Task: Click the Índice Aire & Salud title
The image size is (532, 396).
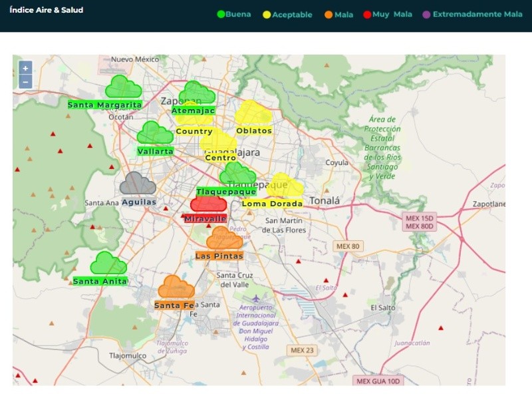Action: (47, 10)
